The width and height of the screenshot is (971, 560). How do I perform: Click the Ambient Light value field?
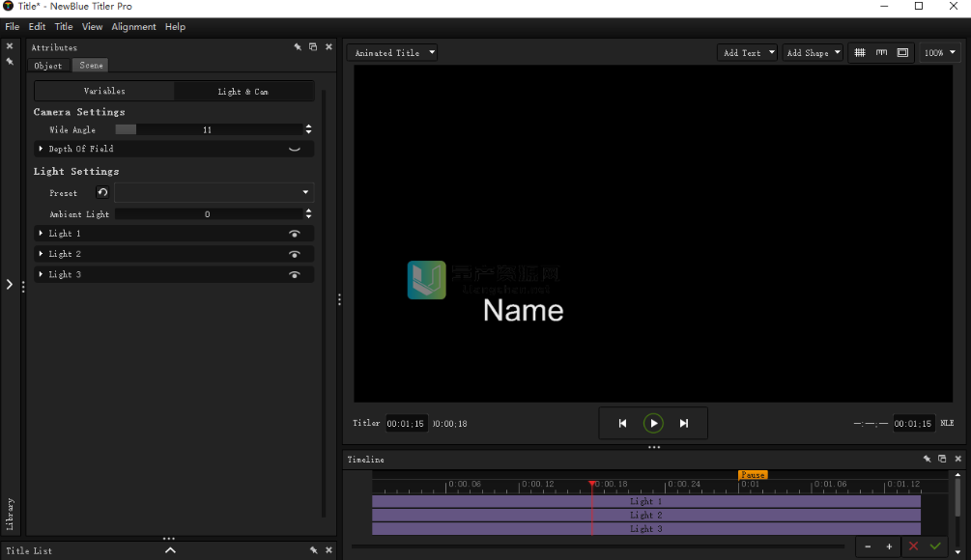coord(209,214)
